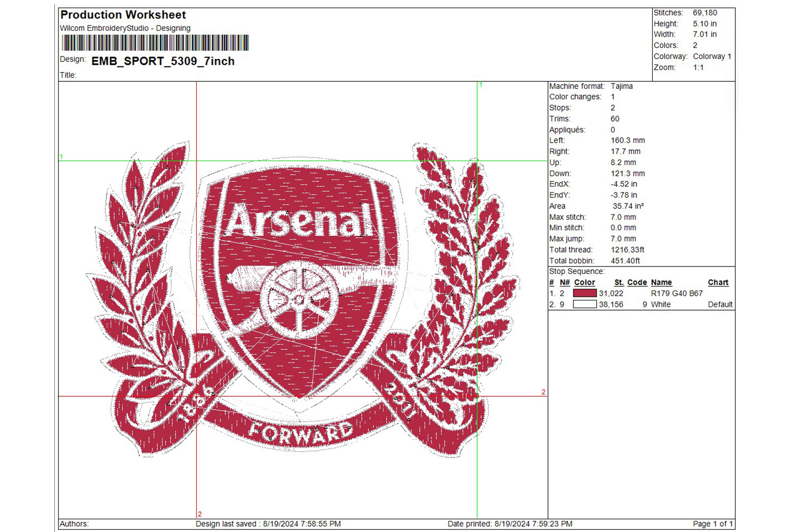799x532 pixels.
Task: Click the red color swatch in stop 1
Action: 585,293
